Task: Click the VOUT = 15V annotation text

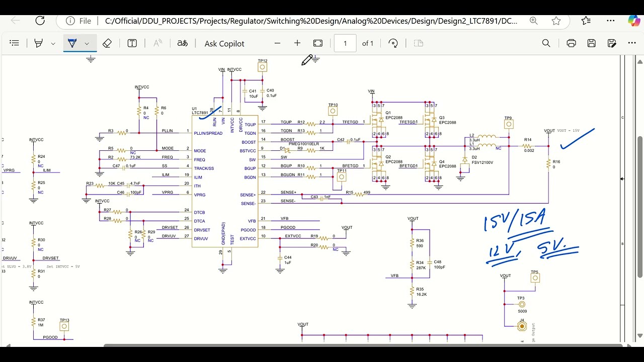Action: 569,131
